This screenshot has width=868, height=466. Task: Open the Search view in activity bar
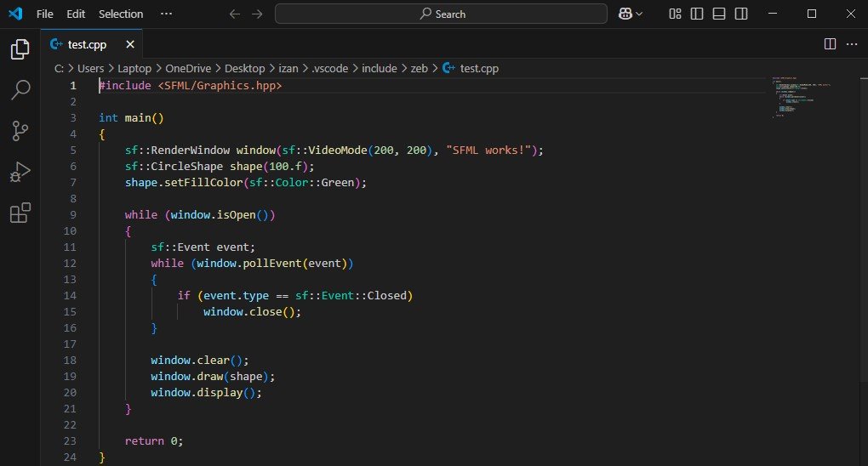(x=20, y=89)
